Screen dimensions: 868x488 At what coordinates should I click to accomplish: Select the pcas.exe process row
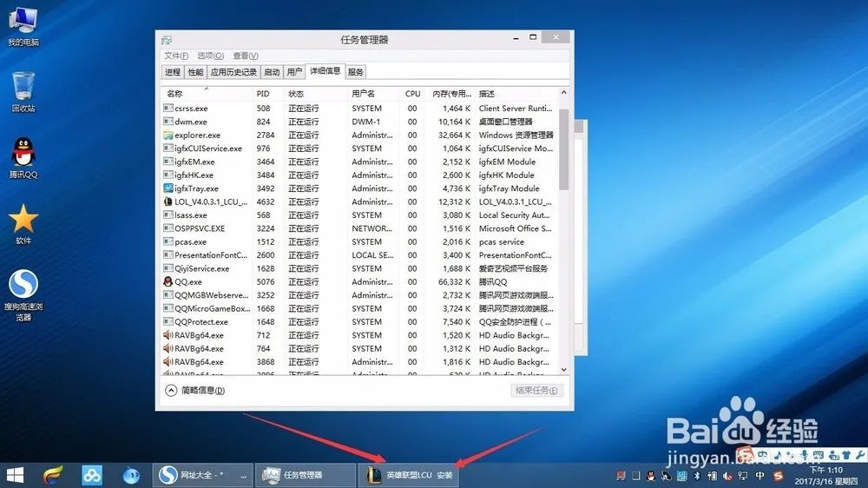tap(359, 242)
